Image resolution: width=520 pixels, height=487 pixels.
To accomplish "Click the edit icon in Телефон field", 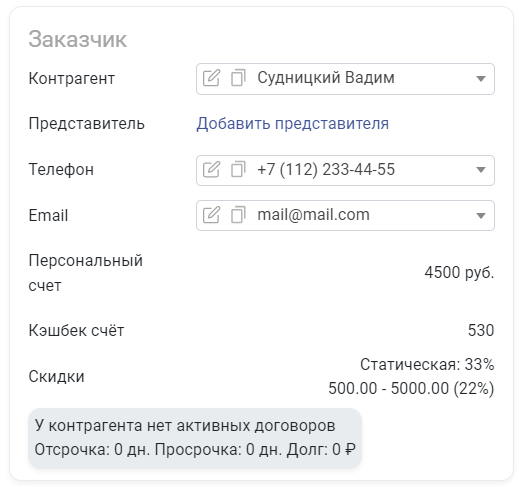I will click(211, 170).
